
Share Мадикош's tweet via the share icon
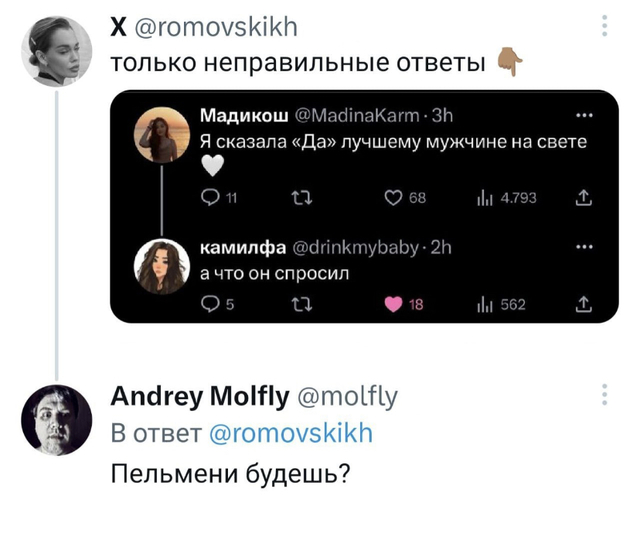pos(584,198)
